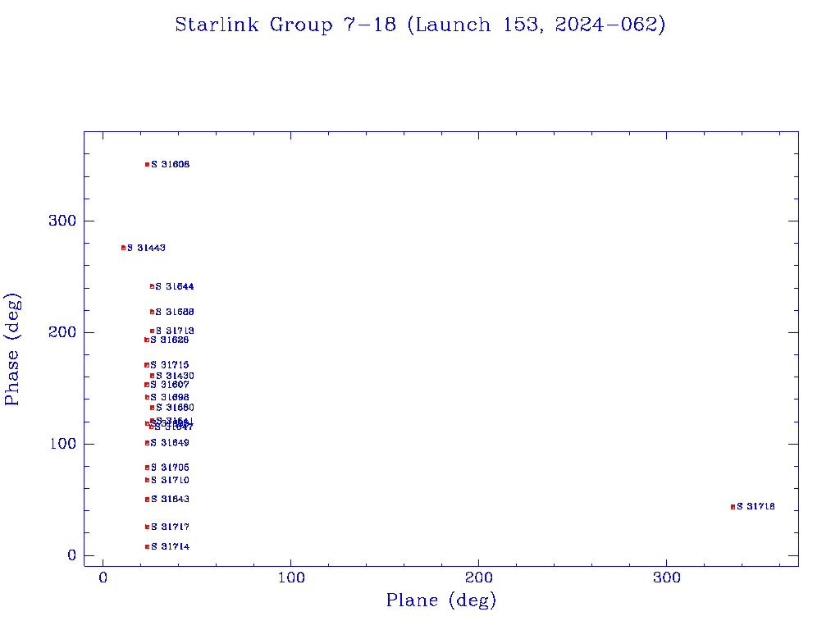Viewport: 840px width, 630px height.
Task: Select the 'S 31717' data label
Action: click(170, 527)
